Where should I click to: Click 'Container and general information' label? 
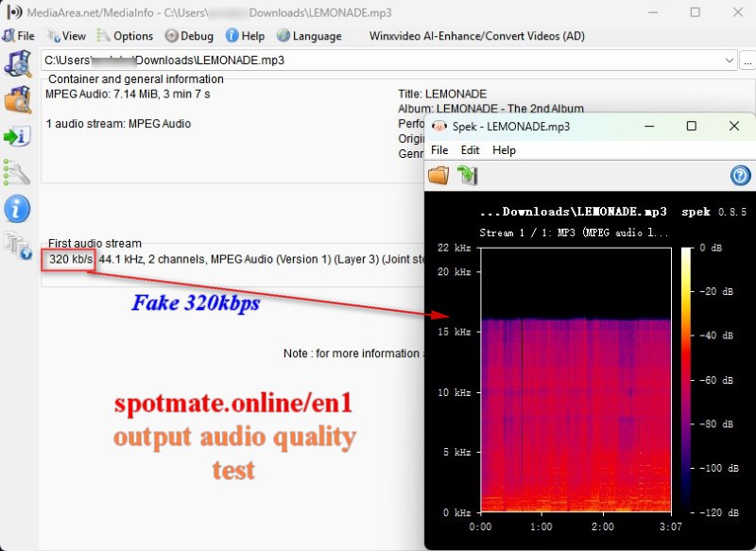point(136,79)
